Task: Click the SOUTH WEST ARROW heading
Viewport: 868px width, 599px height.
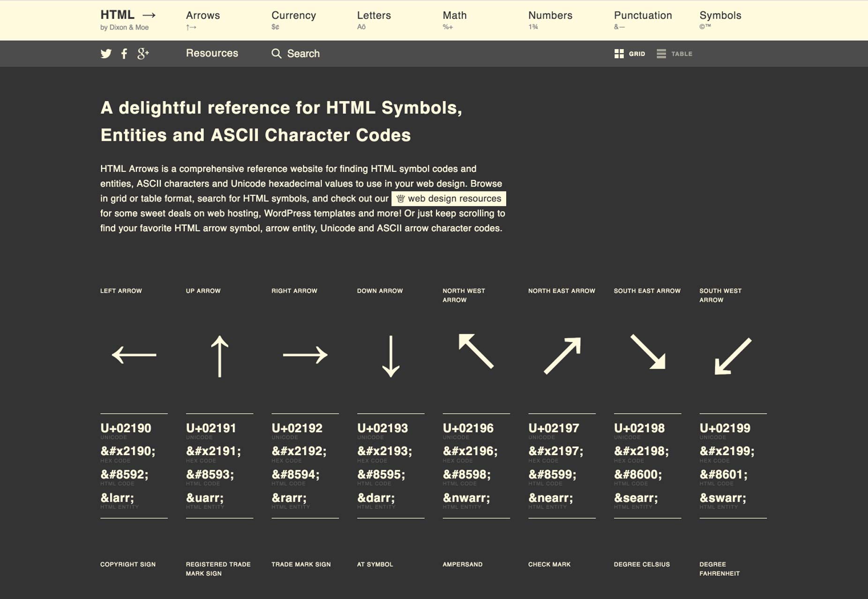Action: point(720,295)
